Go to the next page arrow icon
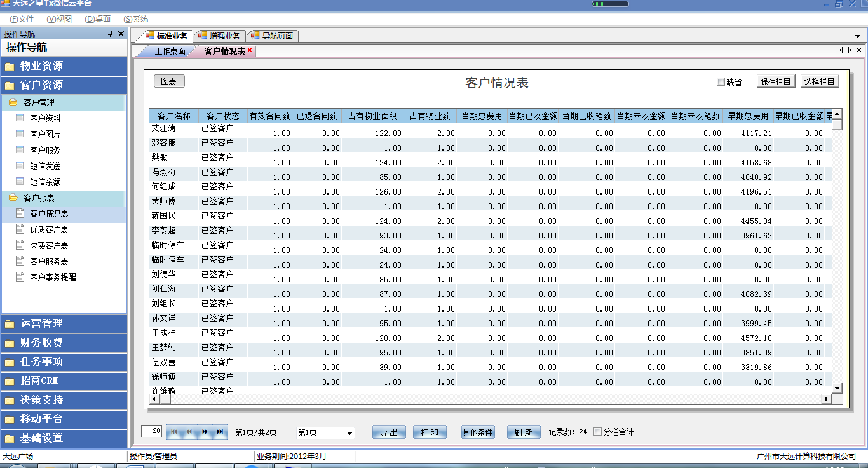The width and height of the screenshot is (868, 468). (x=205, y=432)
